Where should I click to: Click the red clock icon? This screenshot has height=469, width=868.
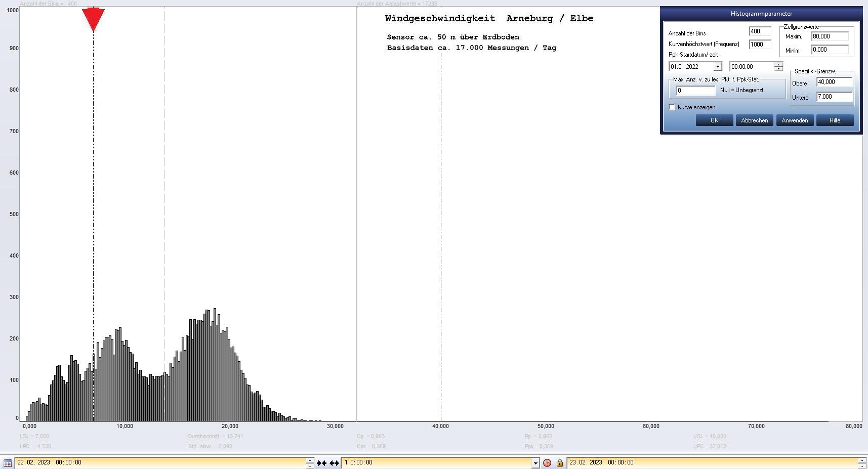[x=547, y=463]
